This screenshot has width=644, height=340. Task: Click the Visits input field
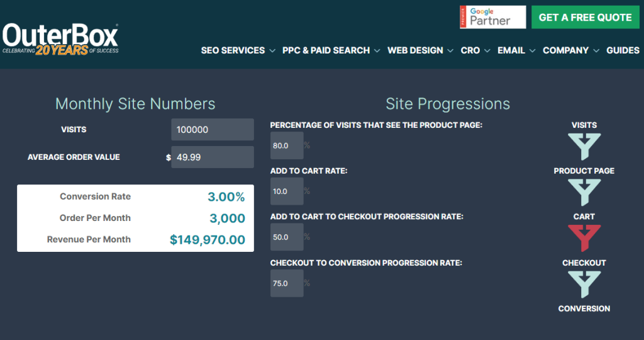coord(213,130)
